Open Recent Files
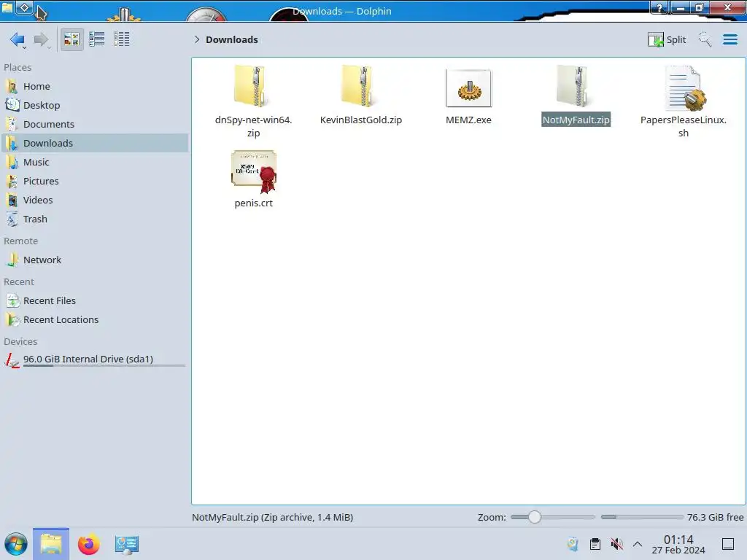 pyautogui.click(x=94, y=300)
